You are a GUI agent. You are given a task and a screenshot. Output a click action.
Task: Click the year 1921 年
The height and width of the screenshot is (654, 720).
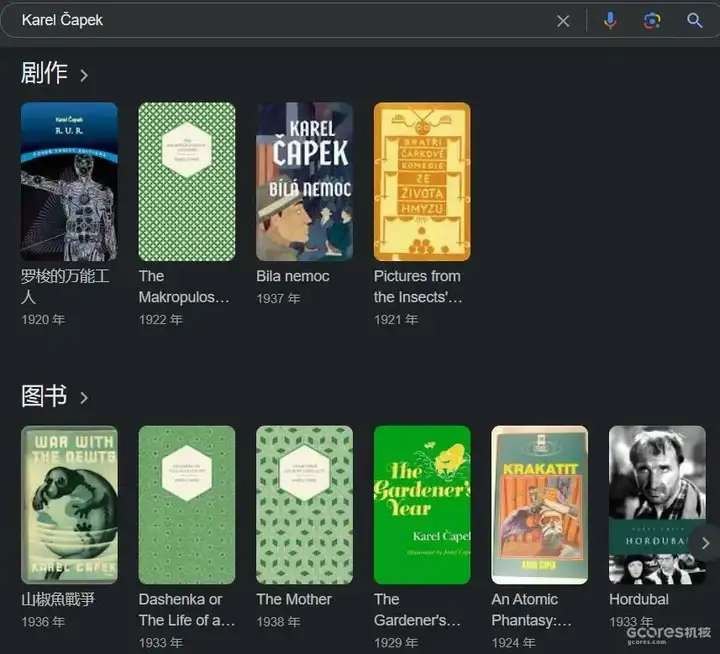point(396,320)
